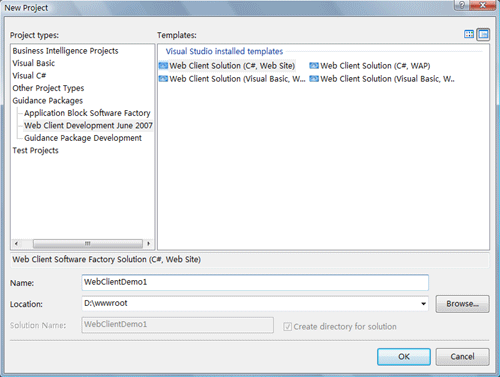
Task: Select the left-column Web Client Solution (Visual Basic) template name
Action: [x=237, y=79]
